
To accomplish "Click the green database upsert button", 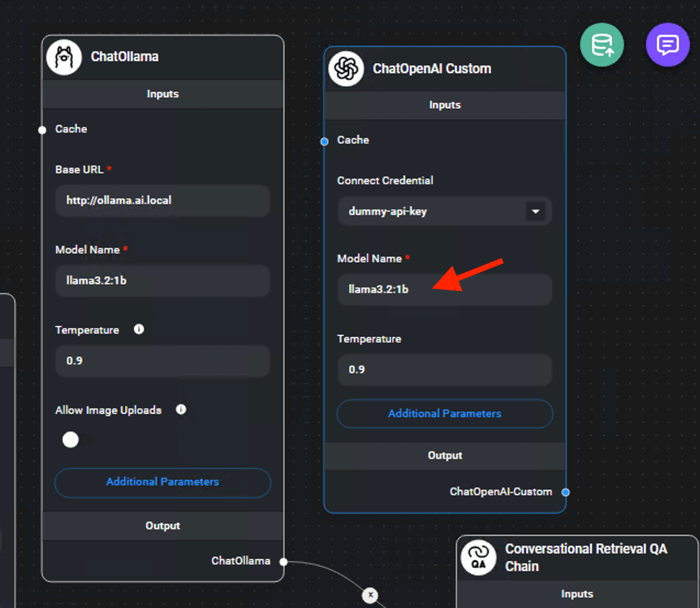I will 602,45.
